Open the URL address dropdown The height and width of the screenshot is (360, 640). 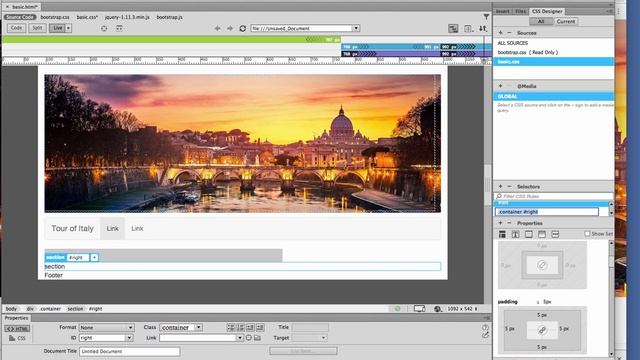point(356,28)
